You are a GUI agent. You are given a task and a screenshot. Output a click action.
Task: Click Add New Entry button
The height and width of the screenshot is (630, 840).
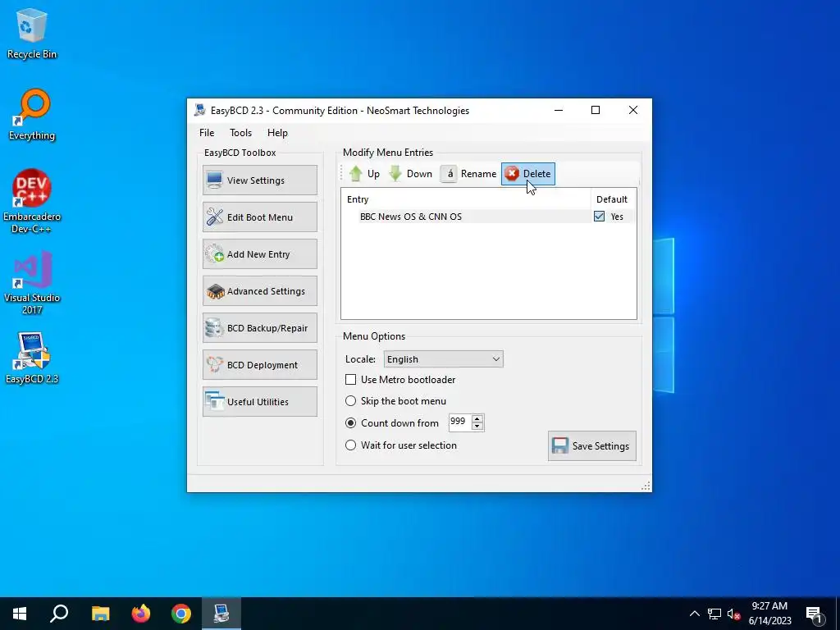(260, 254)
